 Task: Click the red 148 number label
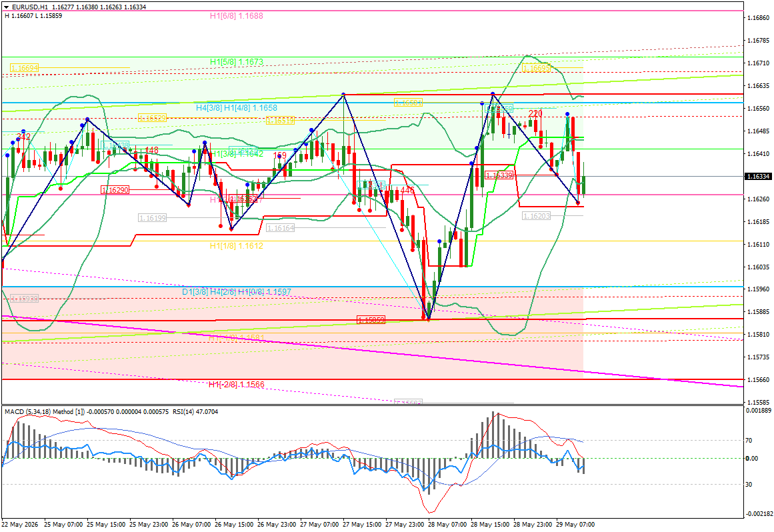pyautogui.click(x=151, y=150)
